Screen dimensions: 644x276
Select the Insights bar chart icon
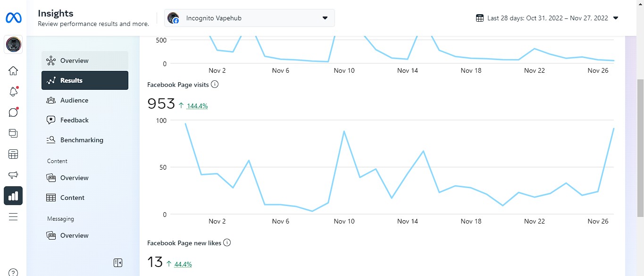point(13,196)
